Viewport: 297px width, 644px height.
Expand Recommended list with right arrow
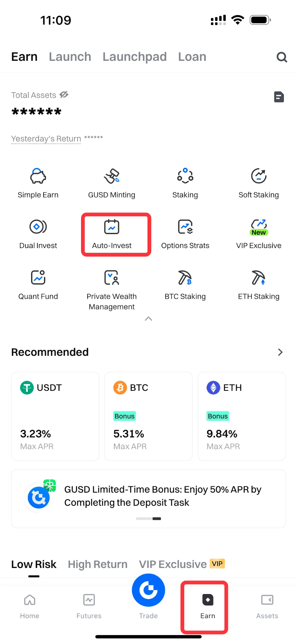coord(280,352)
